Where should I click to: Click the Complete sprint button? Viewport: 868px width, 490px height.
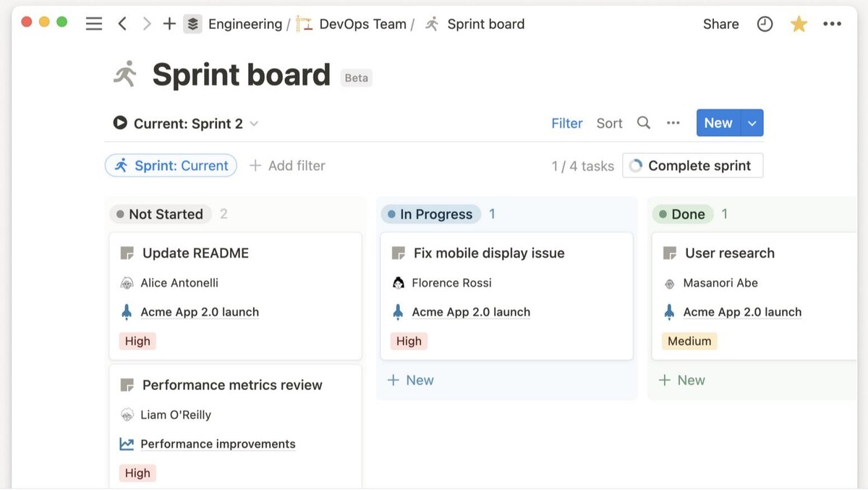[692, 166]
